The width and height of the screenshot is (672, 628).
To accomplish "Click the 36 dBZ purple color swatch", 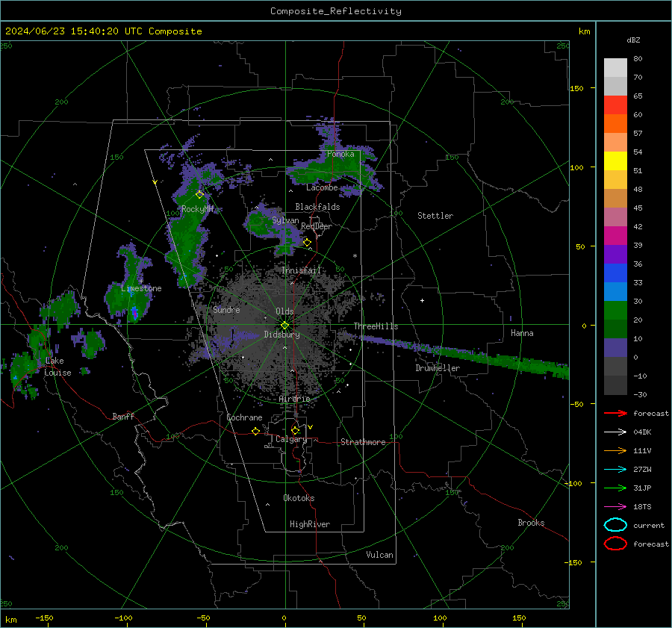I will click(615, 254).
